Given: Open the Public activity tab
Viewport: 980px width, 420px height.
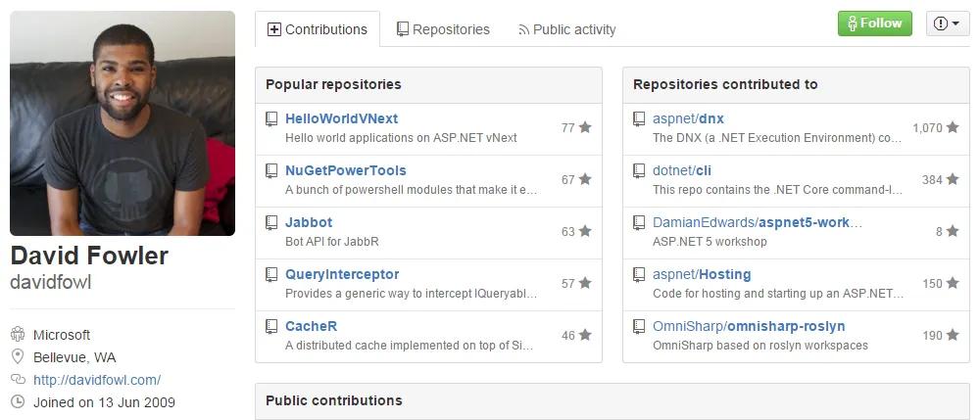Looking at the screenshot, I should (x=567, y=29).
